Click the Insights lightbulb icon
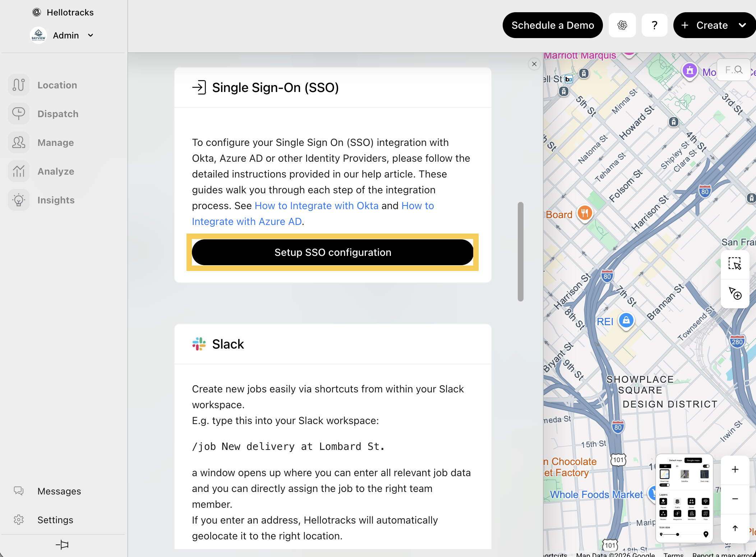756x557 pixels. 19,200
